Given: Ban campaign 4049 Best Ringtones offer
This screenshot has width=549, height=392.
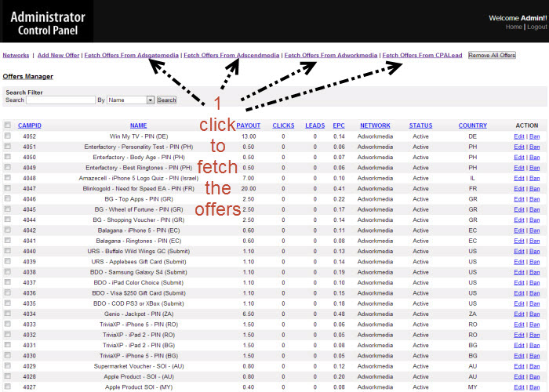Looking at the screenshot, I should [534, 168].
